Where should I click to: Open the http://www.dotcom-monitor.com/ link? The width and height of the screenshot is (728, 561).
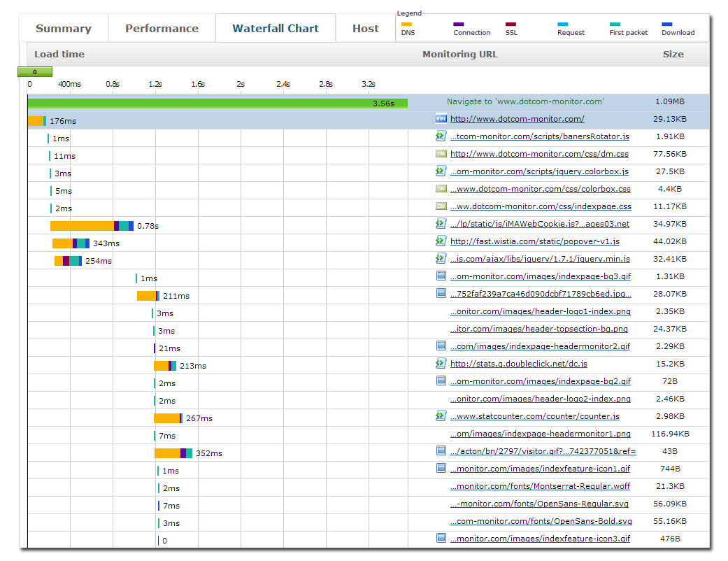click(x=518, y=119)
